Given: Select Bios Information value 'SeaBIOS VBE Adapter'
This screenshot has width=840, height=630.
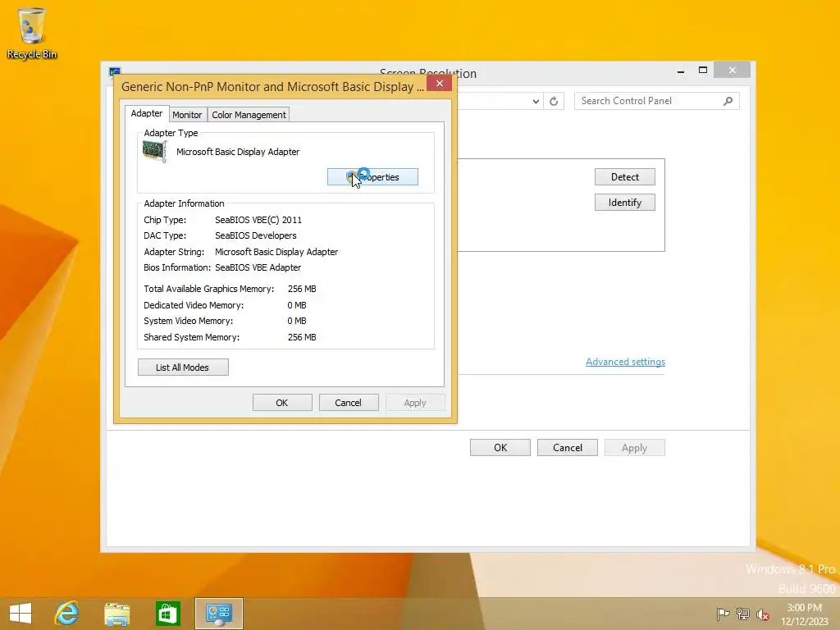Looking at the screenshot, I should point(258,267).
